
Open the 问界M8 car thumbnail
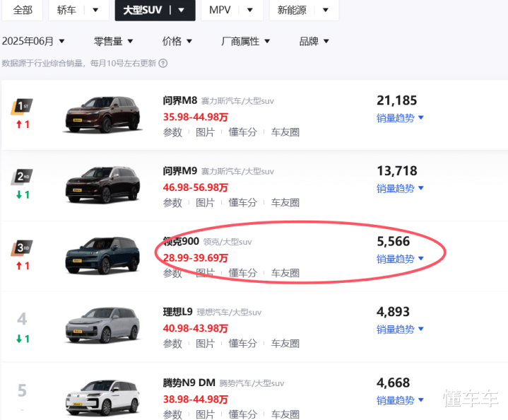(x=102, y=115)
